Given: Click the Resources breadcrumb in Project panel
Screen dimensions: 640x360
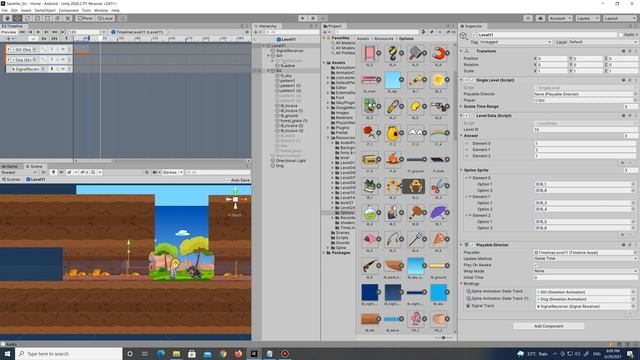Looking at the screenshot, I should [x=384, y=39].
